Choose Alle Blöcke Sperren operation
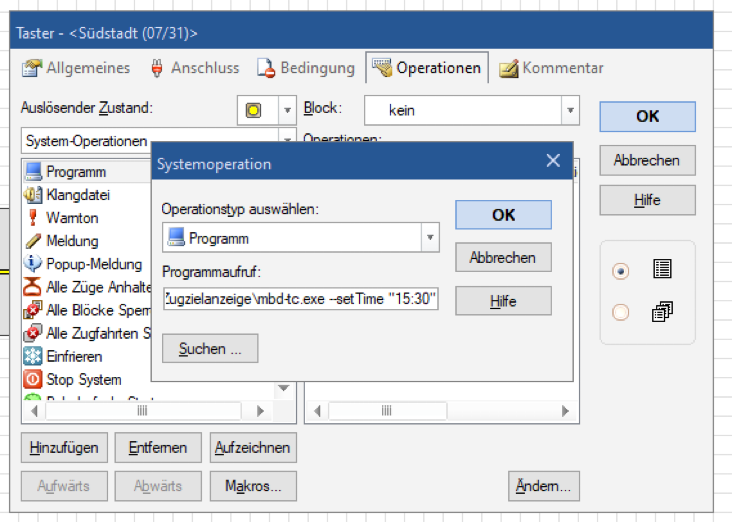This screenshot has height=522, width=732. coord(86,310)
